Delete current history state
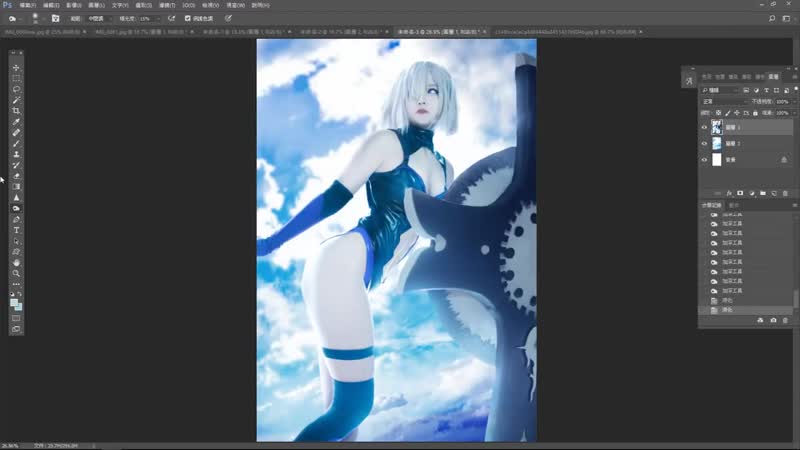Viewport: 800px width, 450px height. [785, 320]
